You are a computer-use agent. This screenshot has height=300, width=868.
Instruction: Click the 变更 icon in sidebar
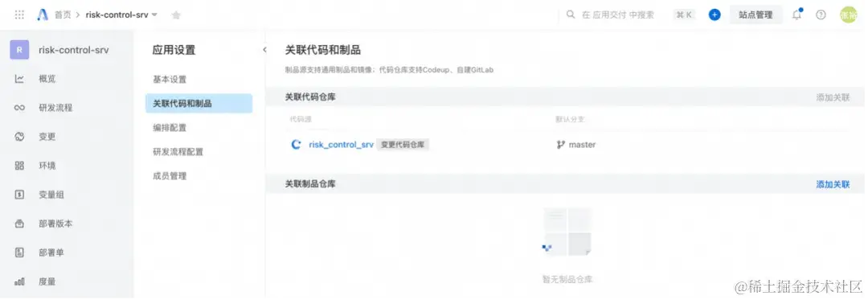(x=19, y=137)
